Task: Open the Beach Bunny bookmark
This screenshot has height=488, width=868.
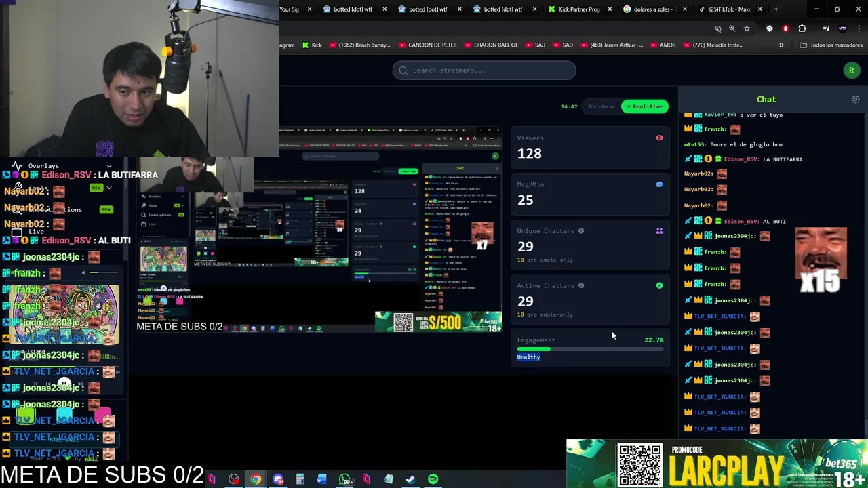Action: coord(360,45)
